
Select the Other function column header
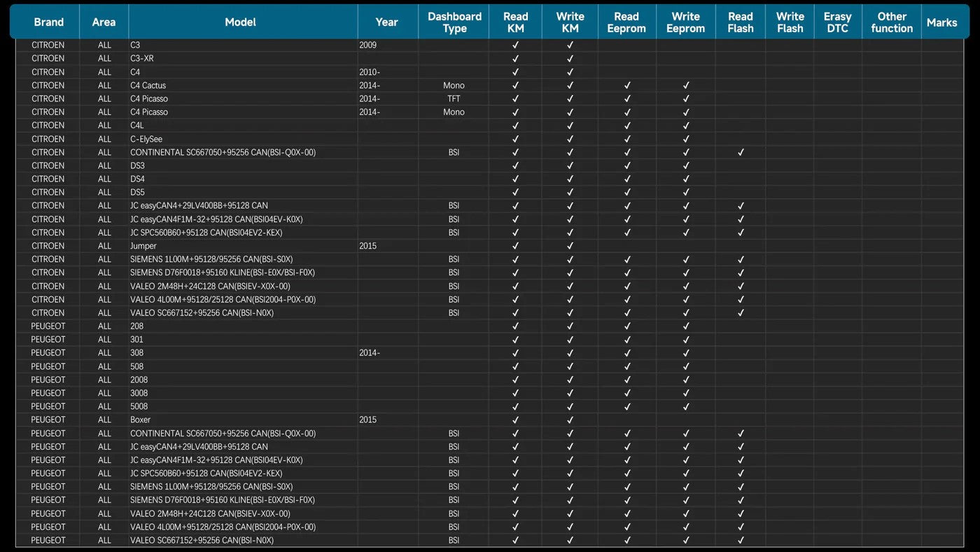(x=892, y=22)
